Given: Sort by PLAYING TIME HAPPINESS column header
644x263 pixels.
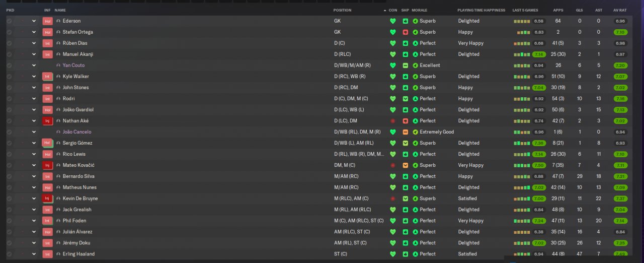Looking at the screenshot, I should click(481, 10).
